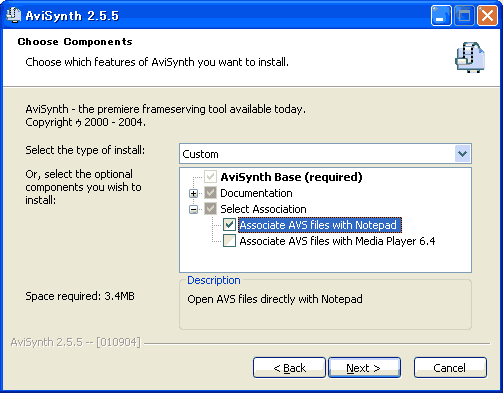The width and height of the screenshot is (503, 393).
Task: Check Associate AVS files with Media Player 6.4
Action: pos(229,241)
